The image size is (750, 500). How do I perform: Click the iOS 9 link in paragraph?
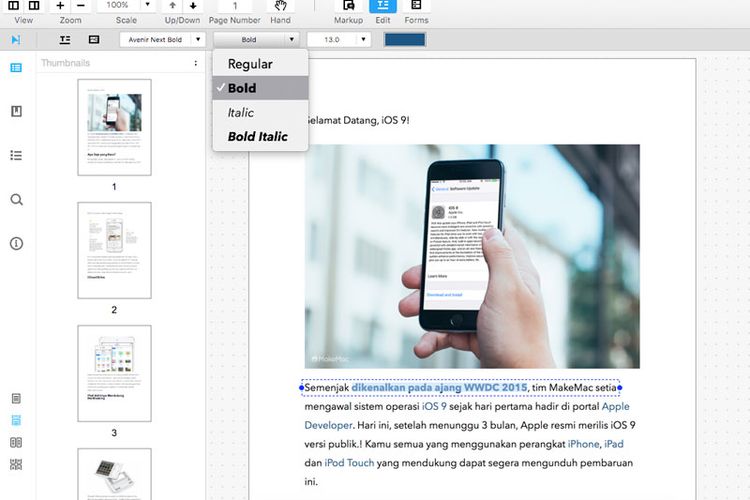[x=434, y=406]
